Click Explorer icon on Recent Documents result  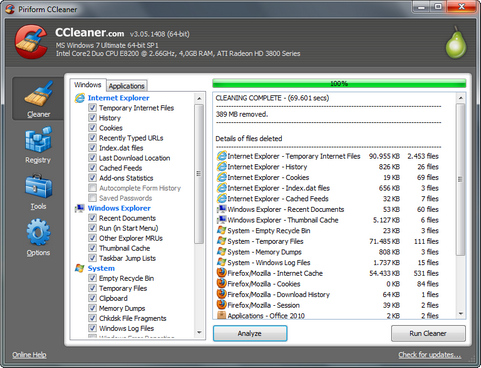221,209
